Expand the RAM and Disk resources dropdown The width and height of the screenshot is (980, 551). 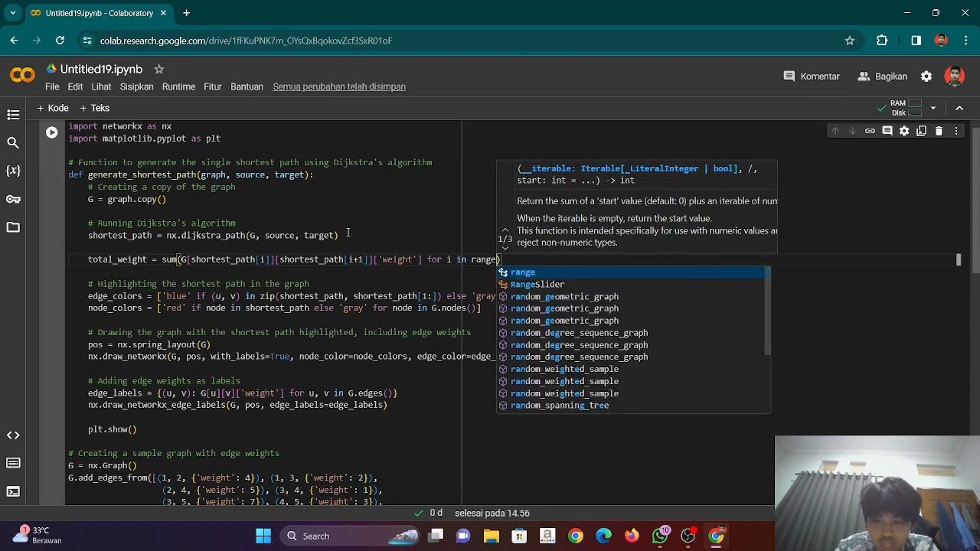pos(933,108)
